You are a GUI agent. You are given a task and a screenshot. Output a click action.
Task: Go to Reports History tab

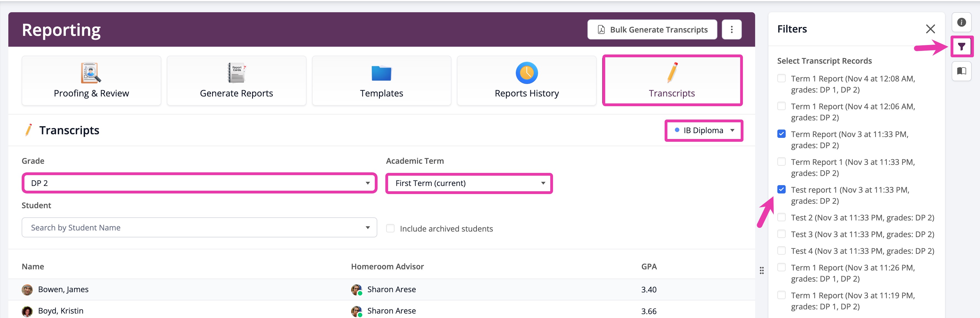tap(527, 81)
